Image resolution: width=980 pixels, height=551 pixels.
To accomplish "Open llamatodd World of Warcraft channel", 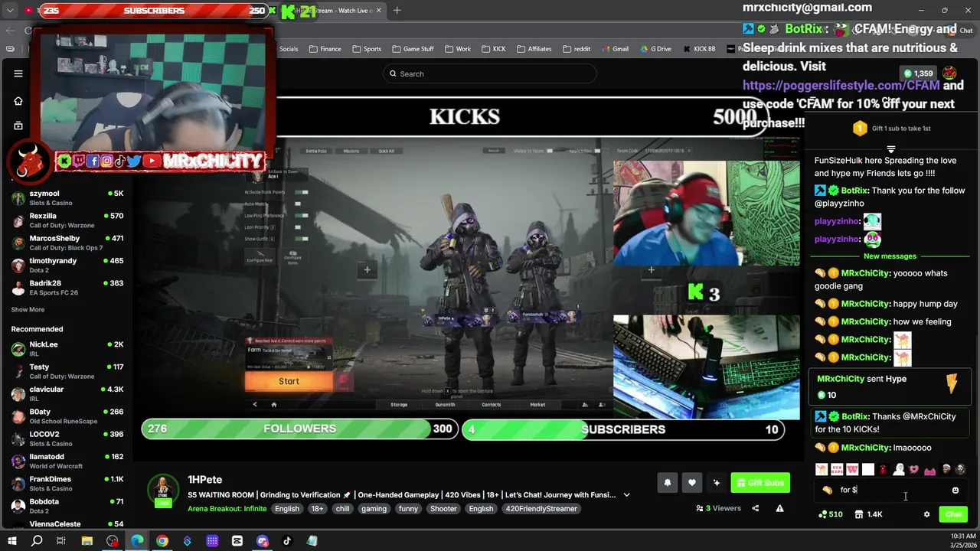I will pos(67,461).
